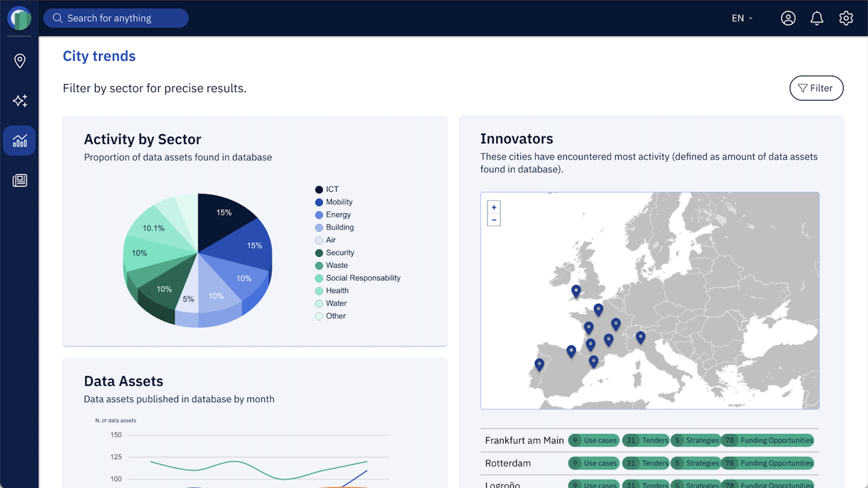Select the Frankfurt am Main city row
This screenshot has height=488, width=868.
click(650, 440)
